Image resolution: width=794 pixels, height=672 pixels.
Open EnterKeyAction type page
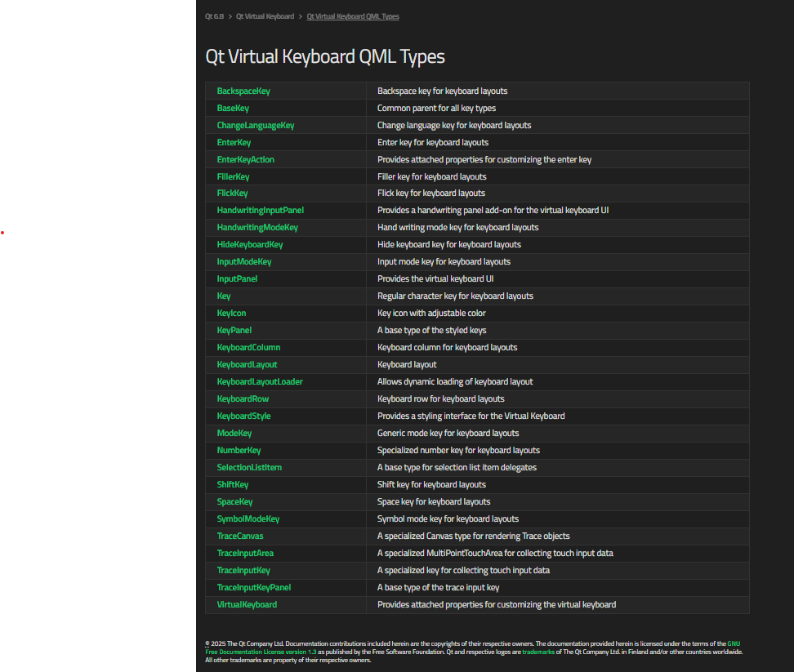246,160
